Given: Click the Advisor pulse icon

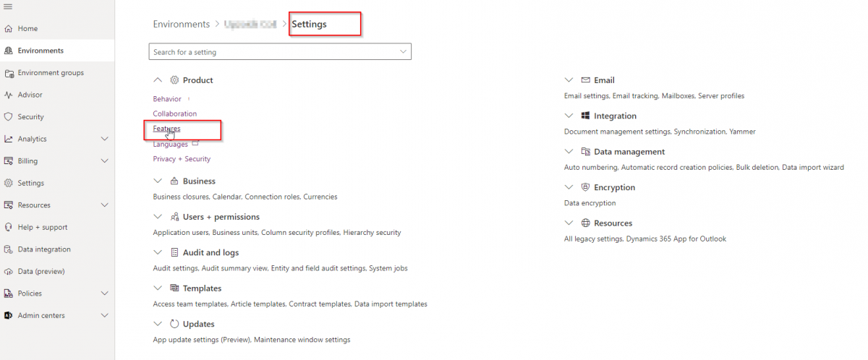Looking at the screenshot, I should click(x=9, y=95).
